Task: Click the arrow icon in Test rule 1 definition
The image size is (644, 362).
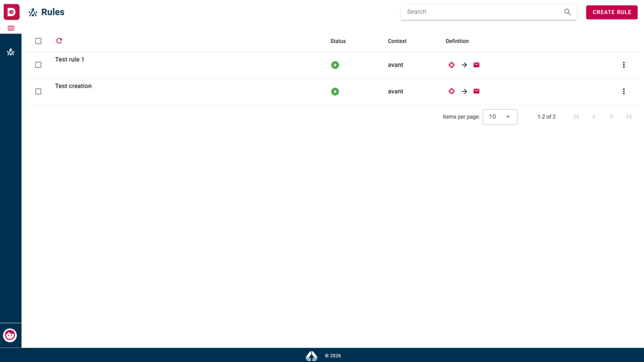Action: point(464,65)
